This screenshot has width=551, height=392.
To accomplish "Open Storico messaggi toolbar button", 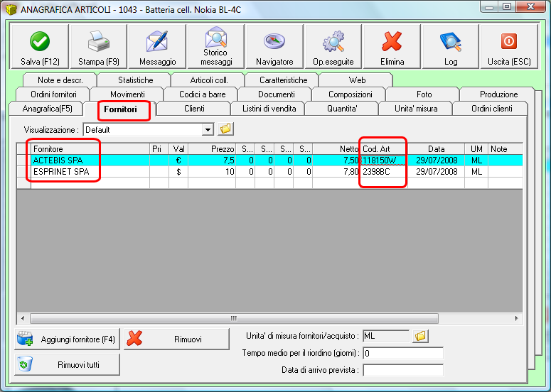I will coord(216,46).
